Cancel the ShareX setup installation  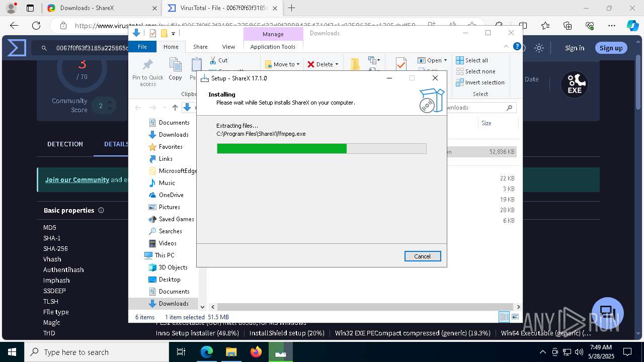tap(423, 256)
